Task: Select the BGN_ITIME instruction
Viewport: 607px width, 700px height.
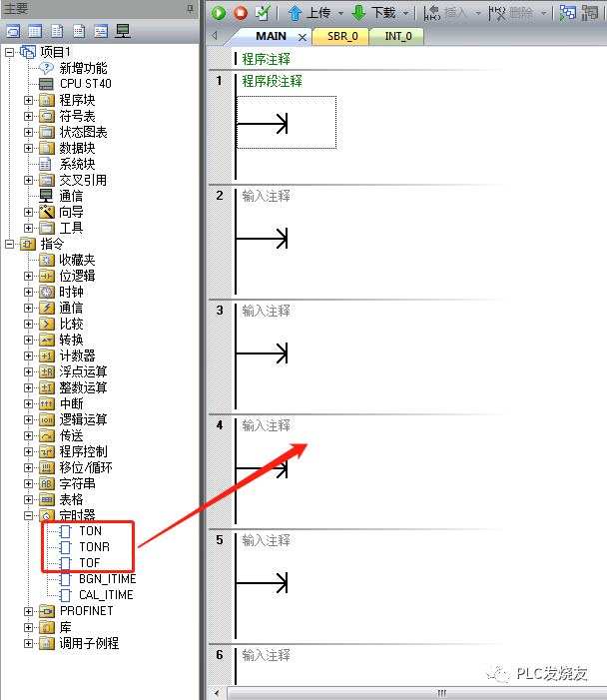Action: [x=107, y=579]
